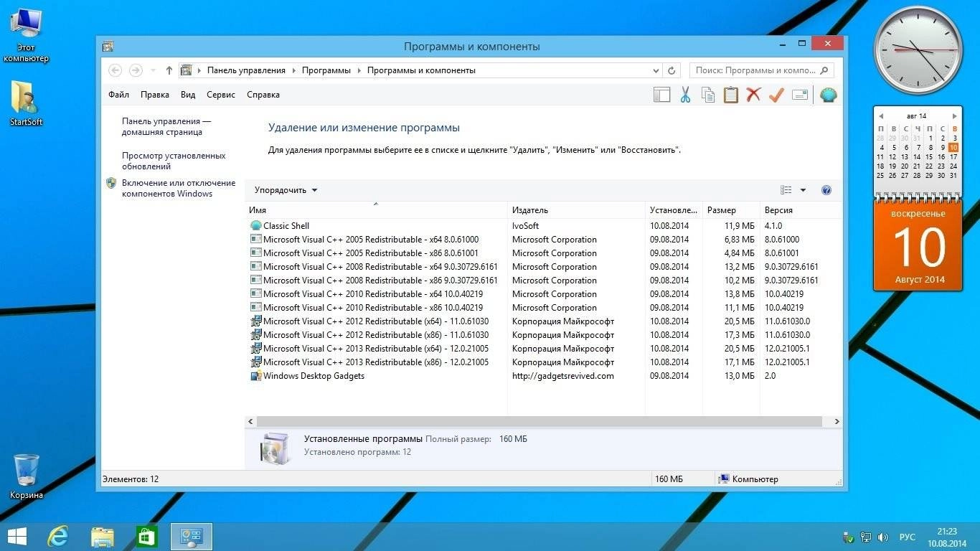
Task: Click the search magnifier icon
Action: [x=824, y=70]
